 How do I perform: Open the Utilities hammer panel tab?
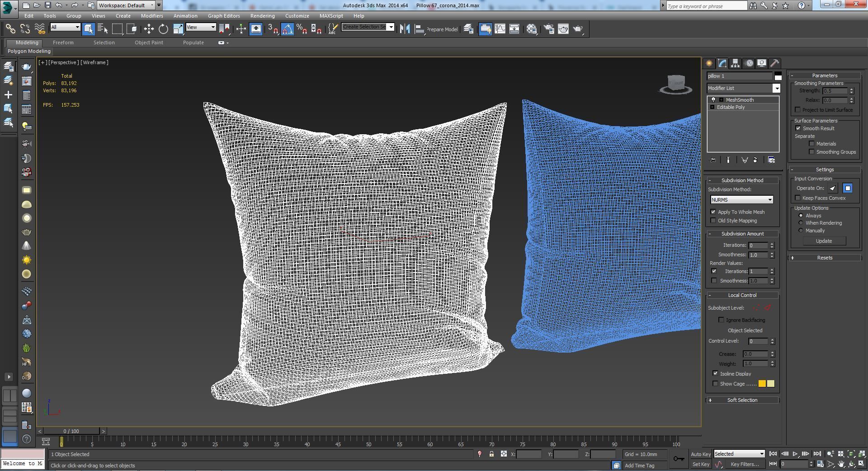[775, 63]
